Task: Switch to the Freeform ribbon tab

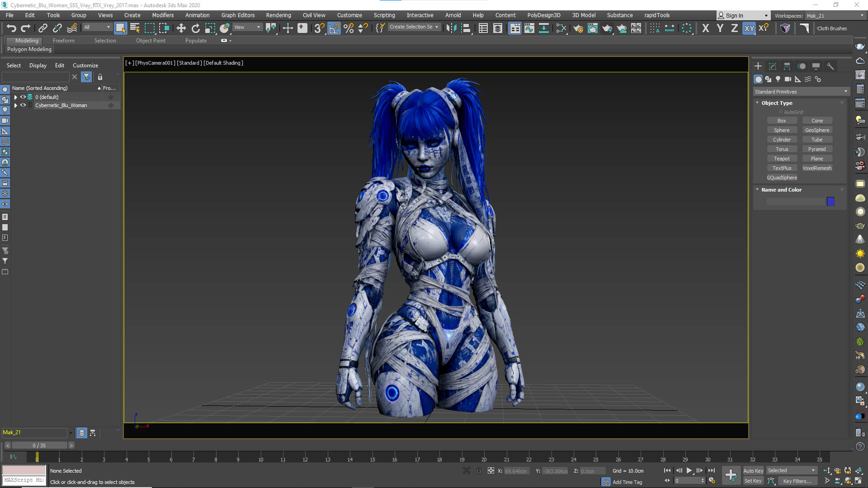Action: tap(63, 41)
